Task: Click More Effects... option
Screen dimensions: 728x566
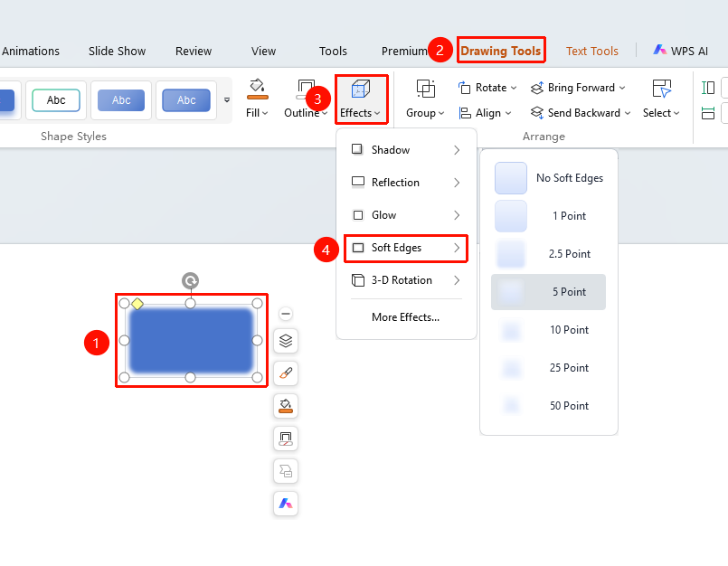Action: click(405, 317)
